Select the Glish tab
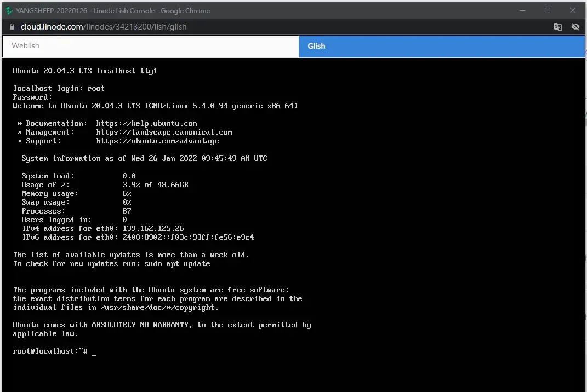Screen dimensions: 587x392 pyautogui.click(x=442, y=46)
